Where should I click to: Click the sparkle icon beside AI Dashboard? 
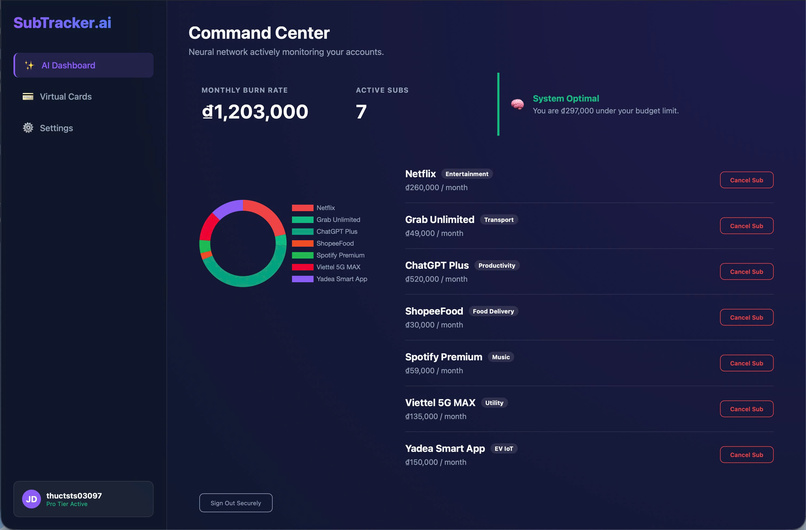click(29, 65)
